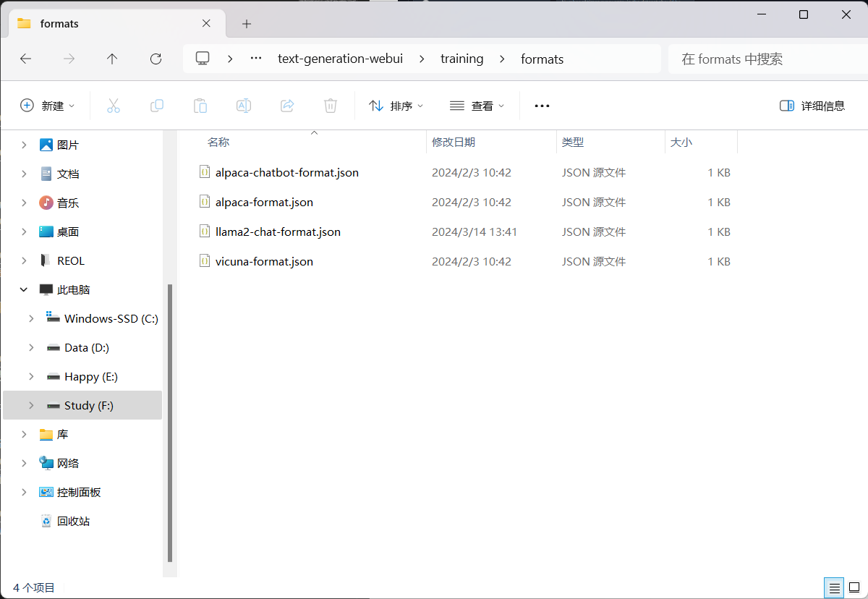
Task: Open the 新建 new item menu
Action: (48, 106)
